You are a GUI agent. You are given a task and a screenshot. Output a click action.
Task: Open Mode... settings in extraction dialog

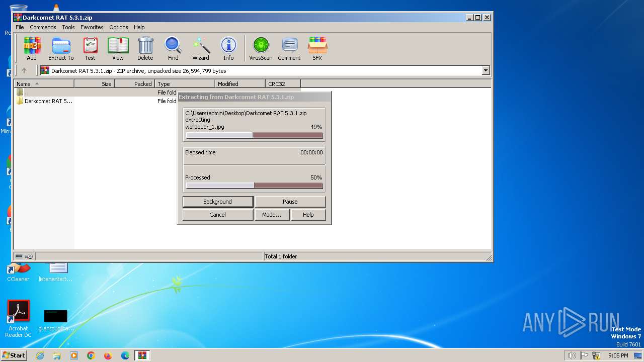tap(272, 215)
